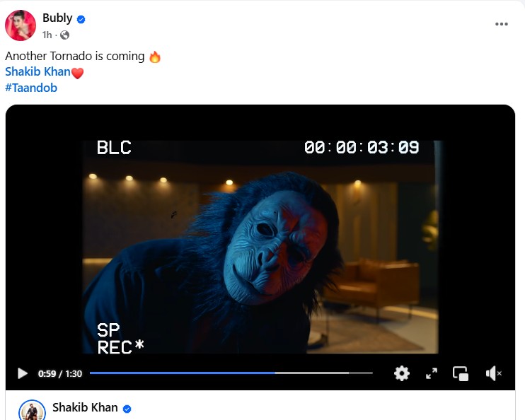Play the video
Viewport: 525px width, 420px height.
click(23, 373)
